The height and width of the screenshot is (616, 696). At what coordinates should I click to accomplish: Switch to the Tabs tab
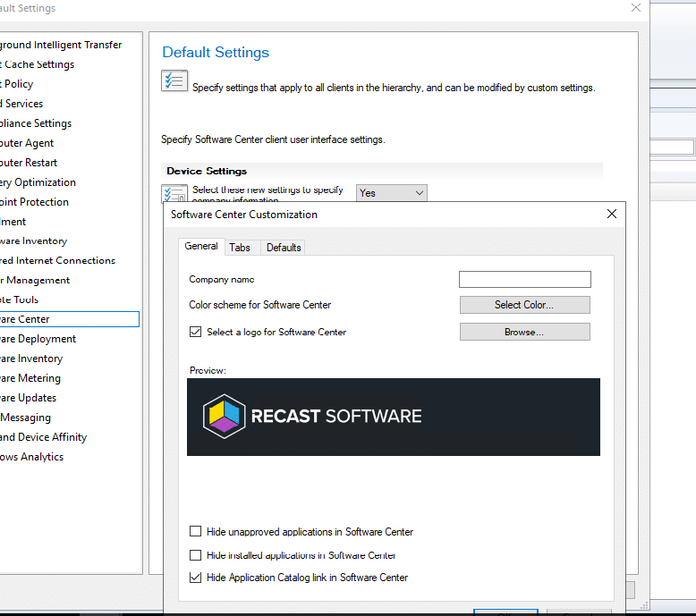coord(239,248)
